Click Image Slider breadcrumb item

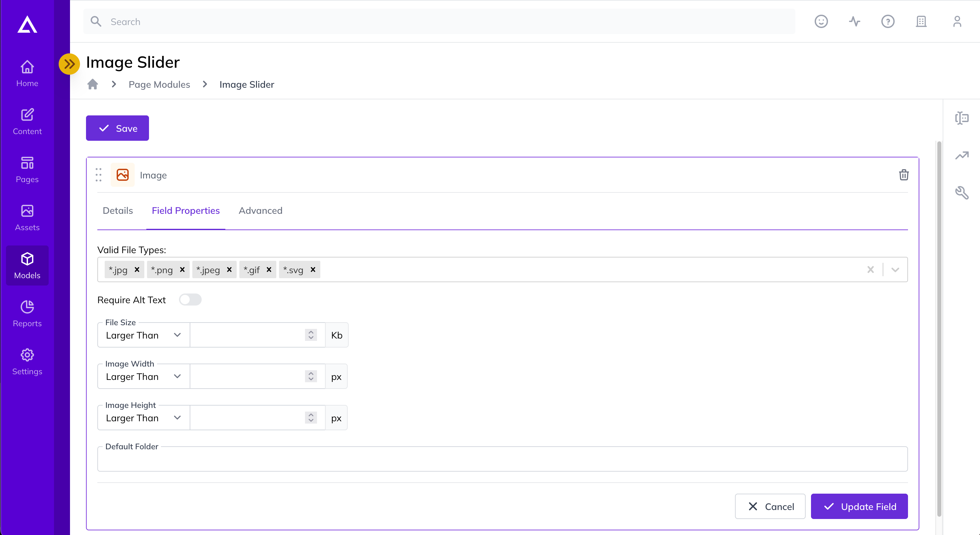[247, 84]
